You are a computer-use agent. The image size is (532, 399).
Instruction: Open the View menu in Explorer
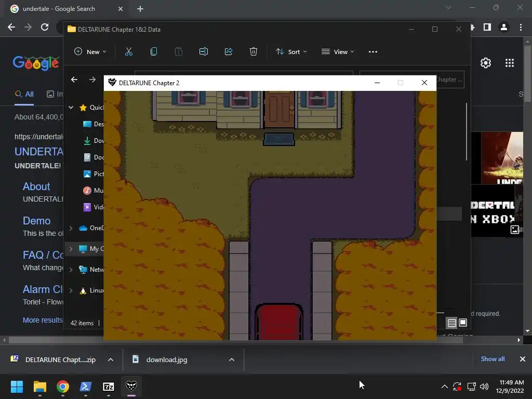pos(338,51)
